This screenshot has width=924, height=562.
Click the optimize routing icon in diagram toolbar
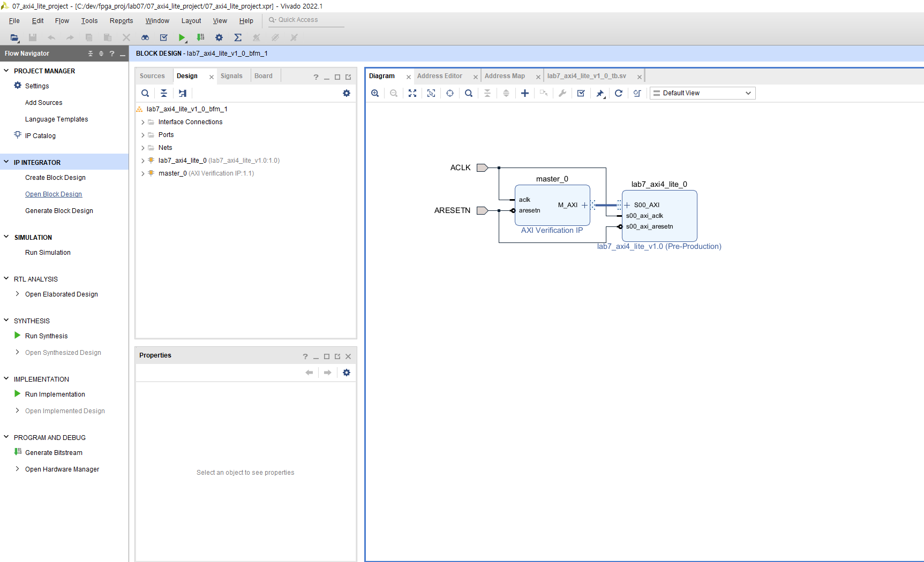tap(637, 93)
